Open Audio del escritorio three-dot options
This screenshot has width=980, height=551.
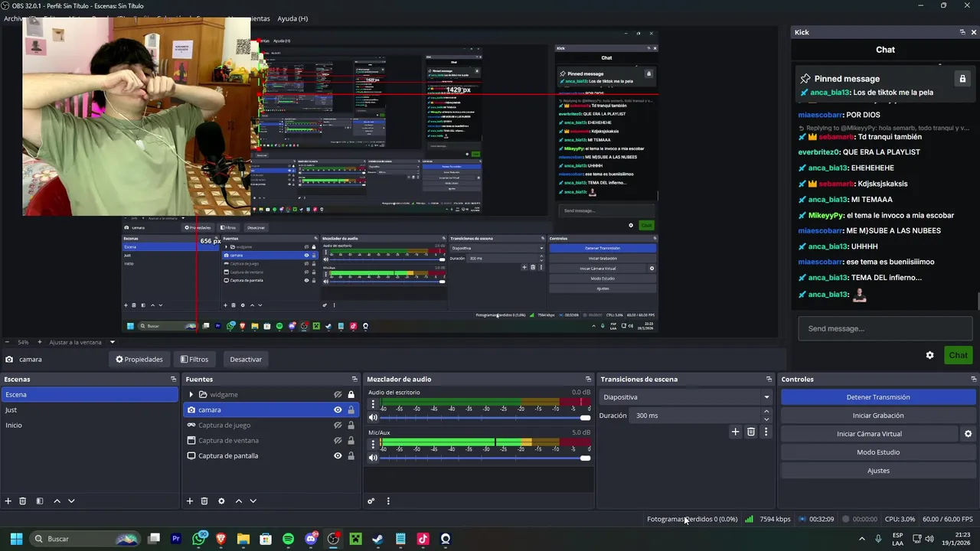point(373,404)
